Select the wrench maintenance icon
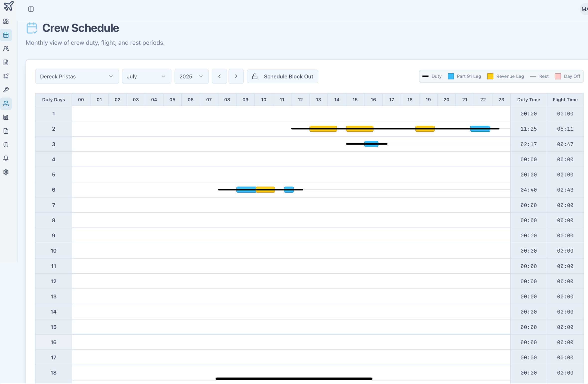The image size is (588, 384). tap(6, 90)
